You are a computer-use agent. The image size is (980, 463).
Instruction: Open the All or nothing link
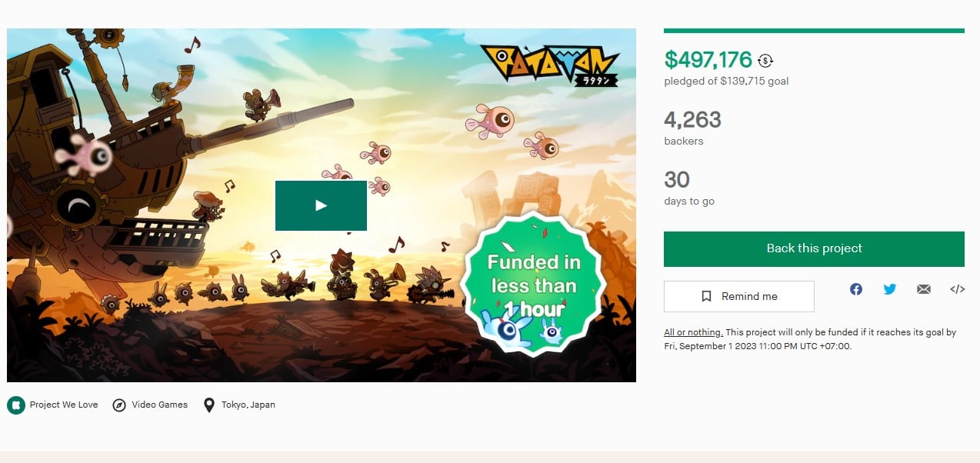tap(693, 332)
